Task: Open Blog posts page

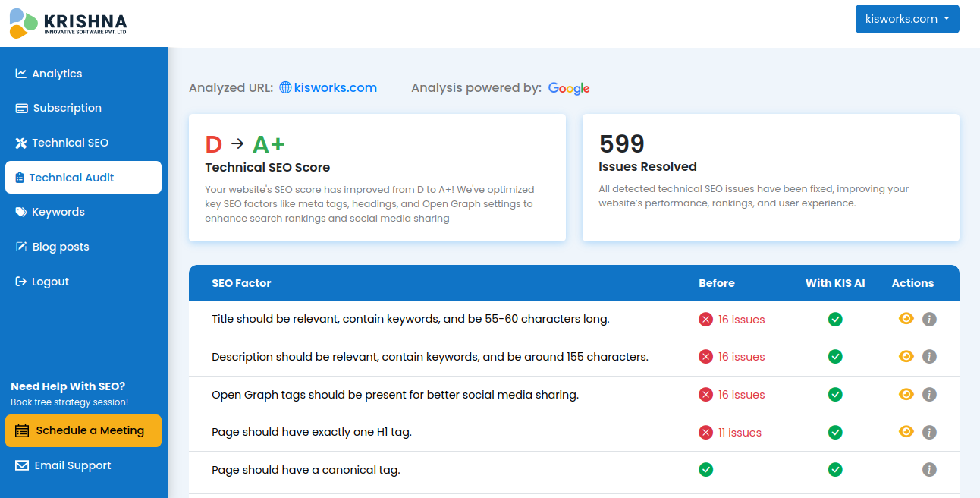Action: [x=83, y=247]
